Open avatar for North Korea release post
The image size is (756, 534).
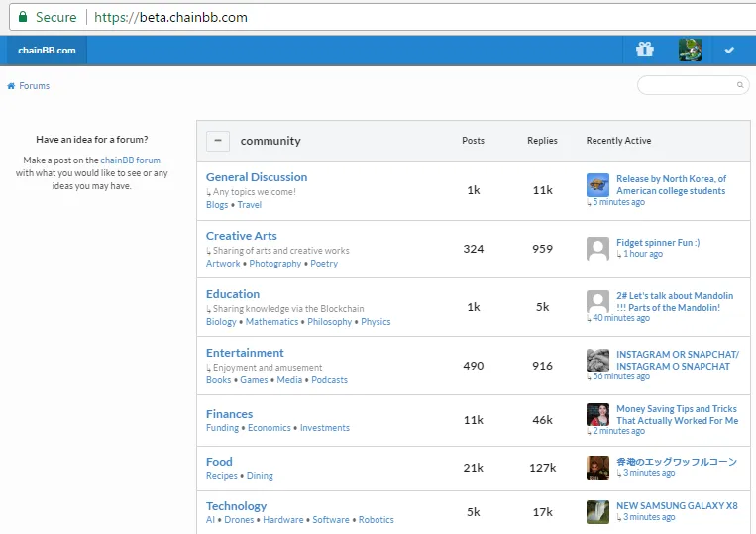[597, 185]
